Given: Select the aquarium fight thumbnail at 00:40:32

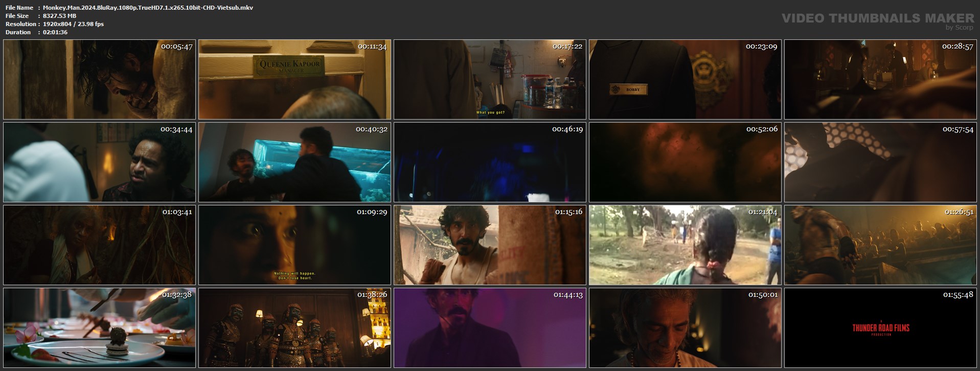Looking at the screenshot, I should pyautogui.click(x=294, y=162).
